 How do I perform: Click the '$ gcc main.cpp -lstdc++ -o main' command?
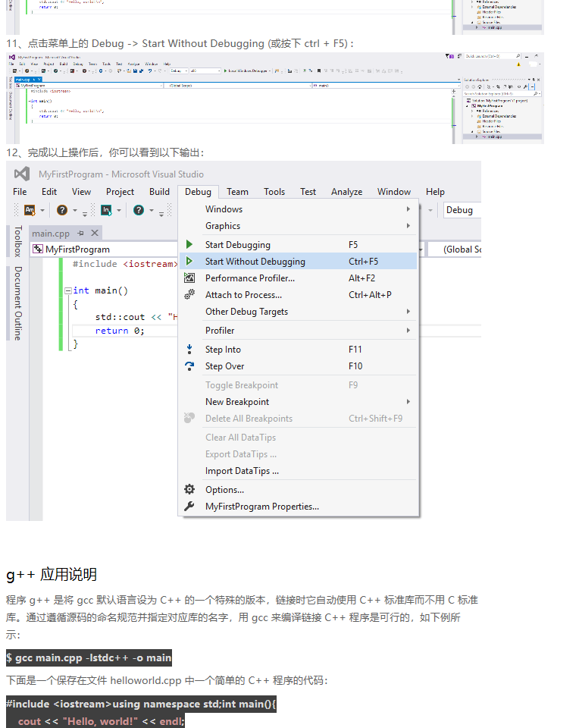(x=89, y=657)
